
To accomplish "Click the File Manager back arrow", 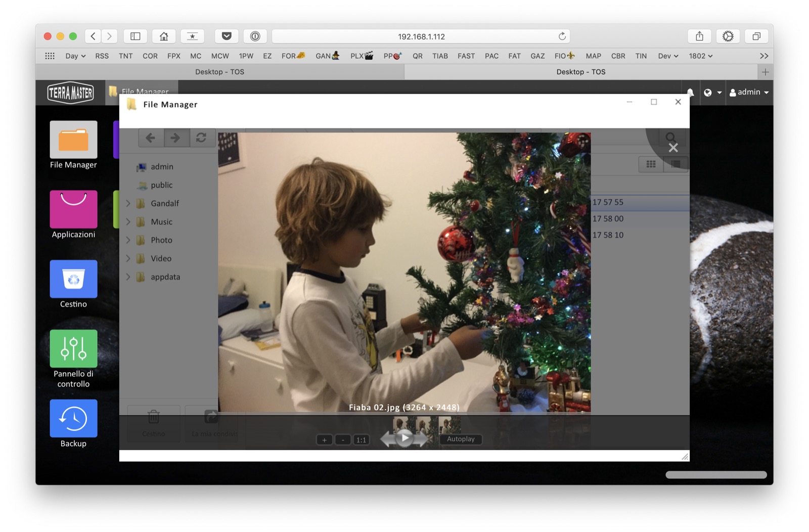I will pos(151,138).
